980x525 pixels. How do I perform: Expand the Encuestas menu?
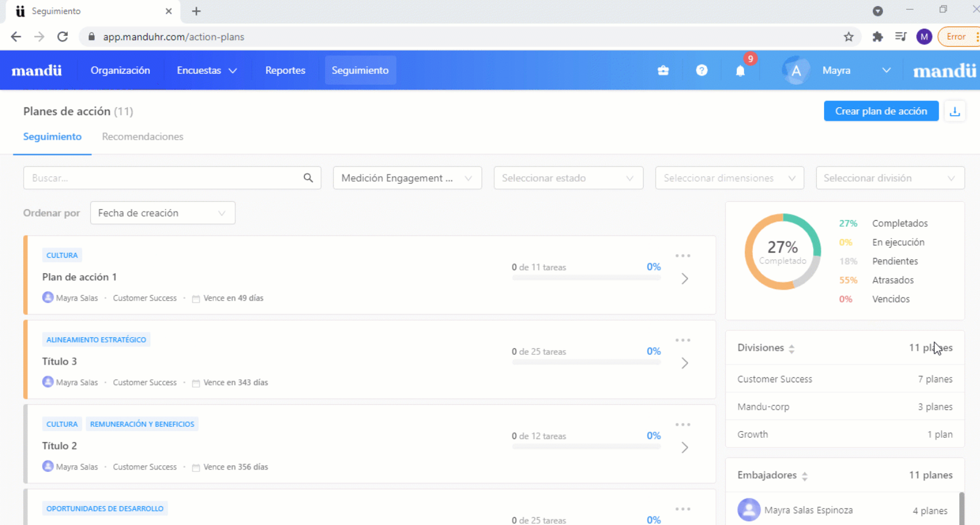click(207, 71)
